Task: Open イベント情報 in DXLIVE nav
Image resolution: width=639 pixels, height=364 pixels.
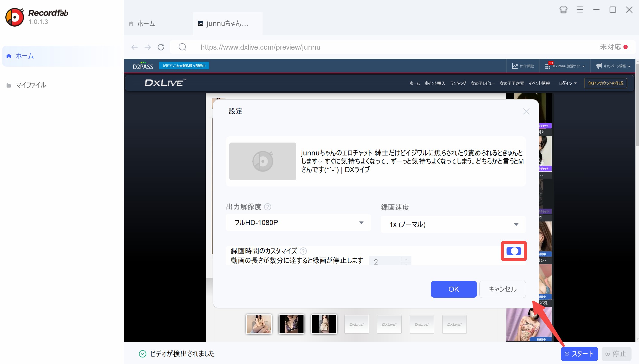Action: [539, 83]
